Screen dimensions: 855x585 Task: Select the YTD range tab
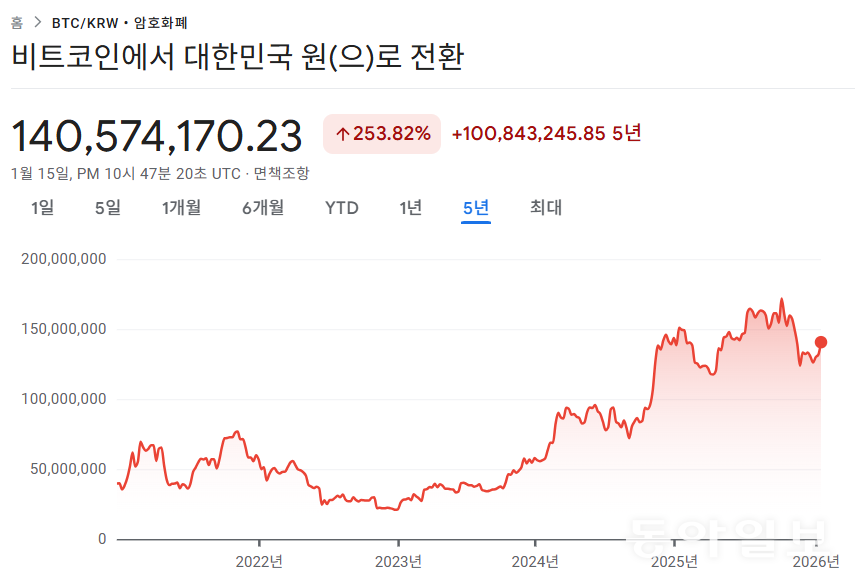[340, 208]
